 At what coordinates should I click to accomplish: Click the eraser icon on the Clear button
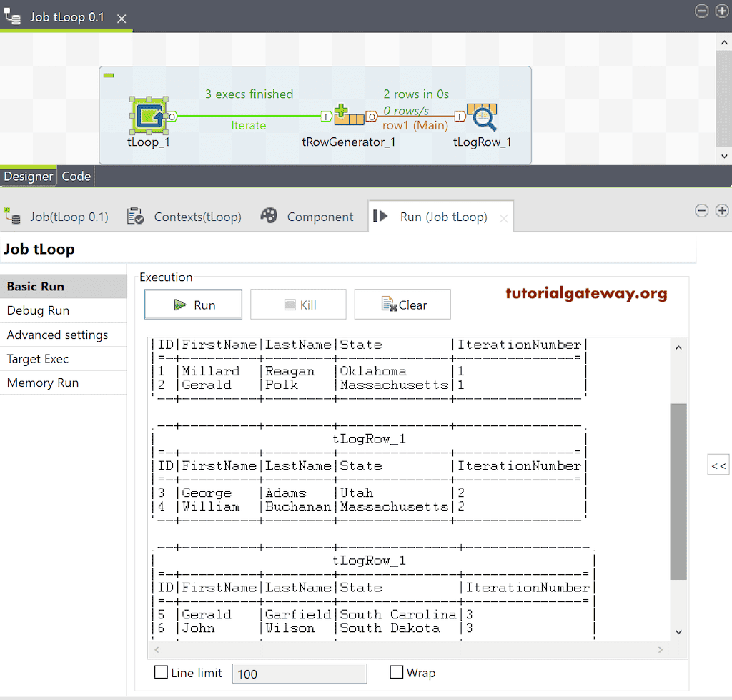click(x=387, y=304)
